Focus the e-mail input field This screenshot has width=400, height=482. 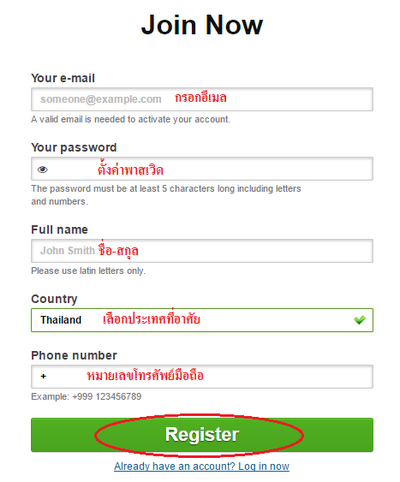(202, 99)
